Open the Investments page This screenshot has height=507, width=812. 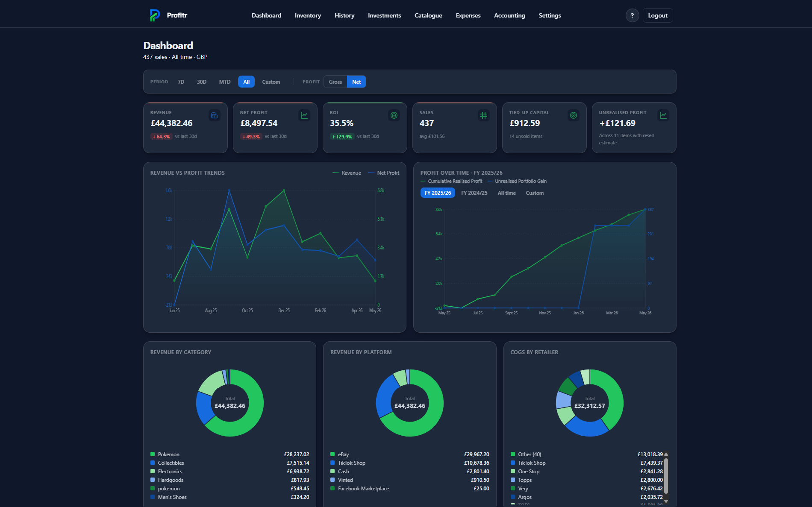tap(385, 15)
